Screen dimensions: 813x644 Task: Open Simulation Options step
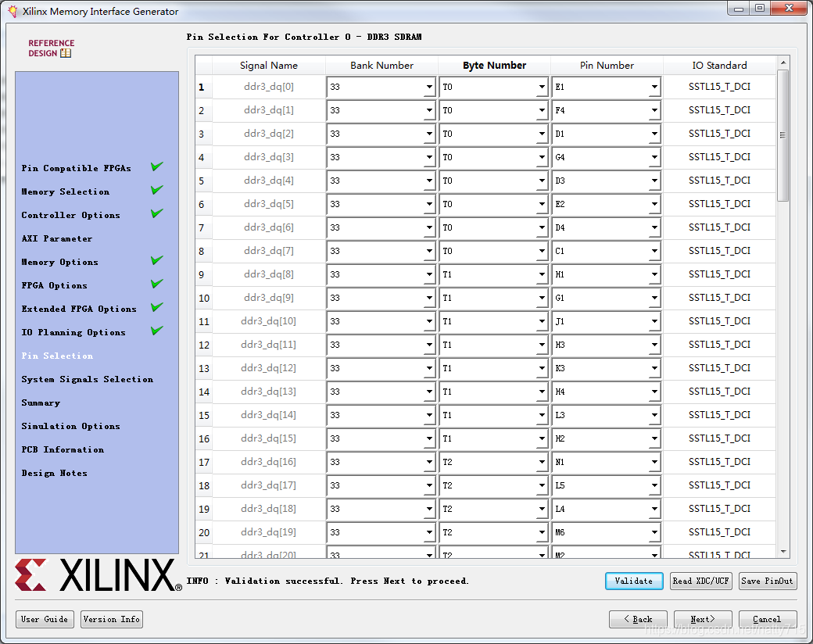(x=70, y=426)
